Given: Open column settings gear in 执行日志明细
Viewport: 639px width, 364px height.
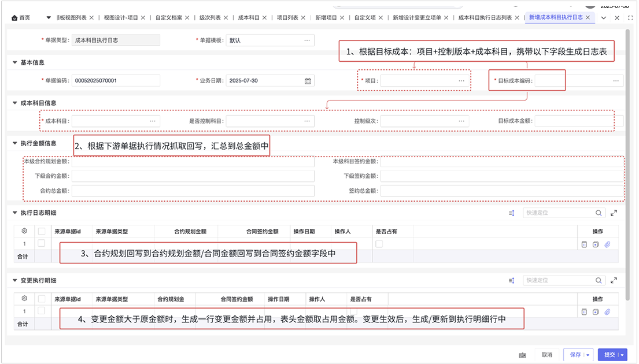Looking at the screenshot, I should tap(24, 232).
